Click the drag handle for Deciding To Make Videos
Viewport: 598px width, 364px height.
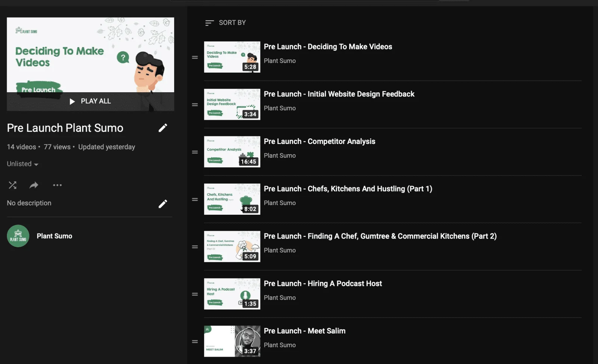pos(195,57)
